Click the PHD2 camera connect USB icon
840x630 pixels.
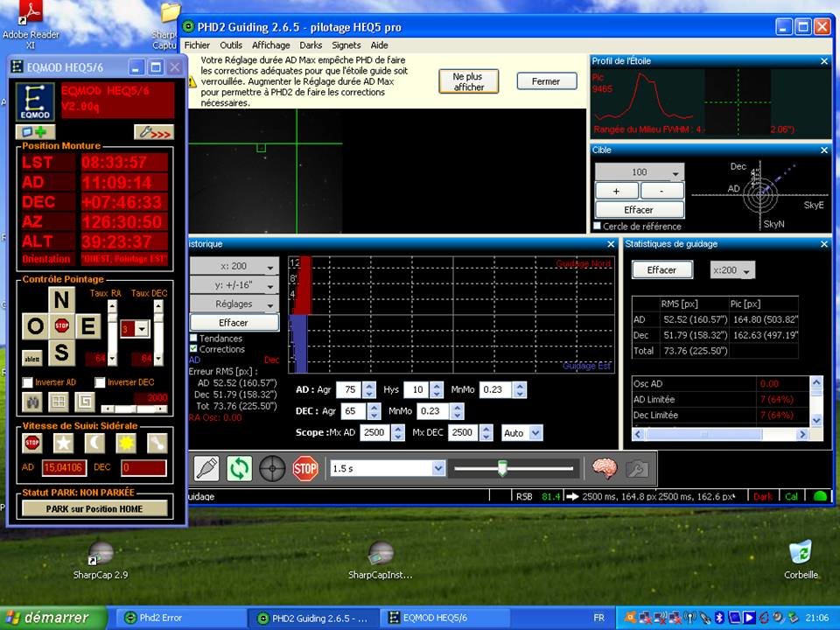coord(206,469)
